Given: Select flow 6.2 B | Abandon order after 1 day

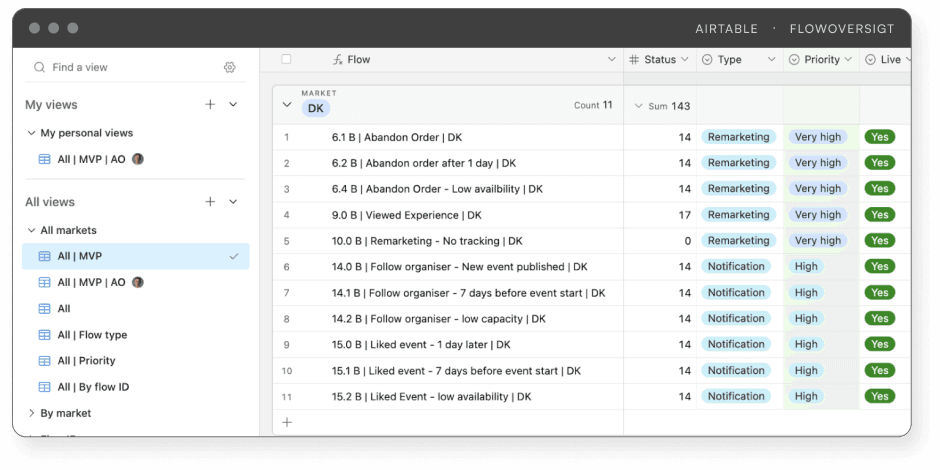Looking at the screenshot, I should (x=424, y=163).
